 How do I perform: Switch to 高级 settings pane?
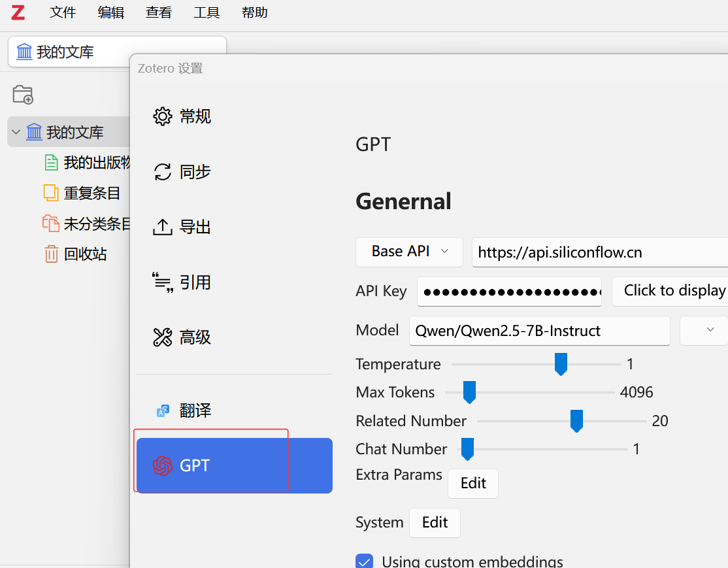[x=235, y=337]
